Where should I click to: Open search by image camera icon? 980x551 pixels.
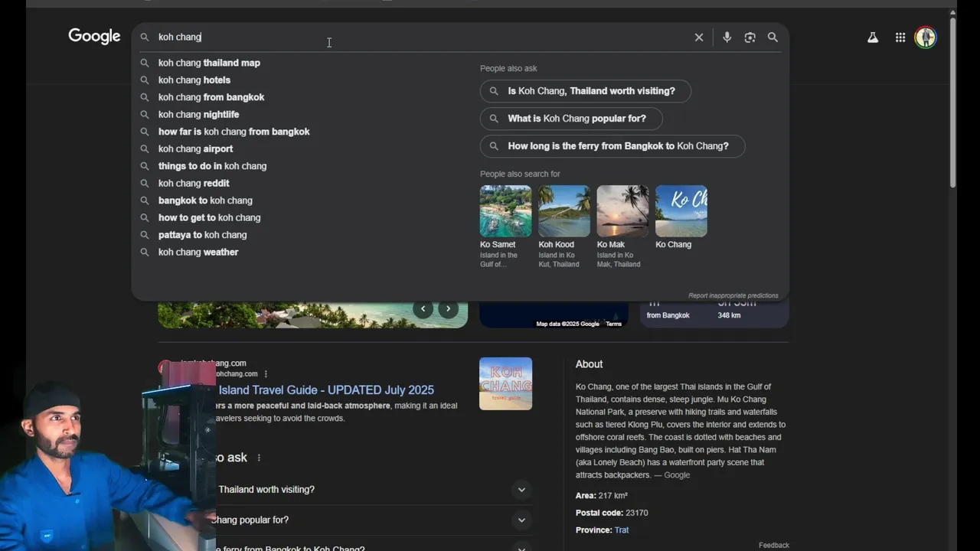[750, 37]
